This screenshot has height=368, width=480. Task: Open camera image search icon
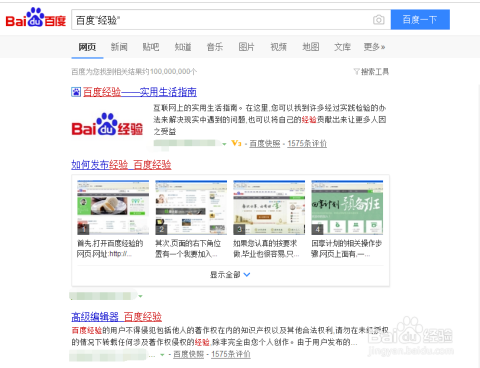[x=378, y=20]
